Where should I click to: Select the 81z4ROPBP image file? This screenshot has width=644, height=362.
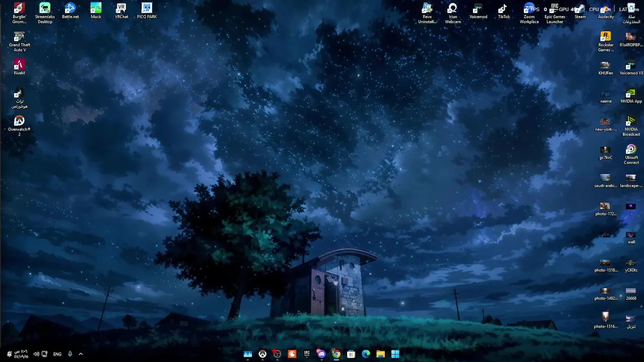click(x=631, y=39)
